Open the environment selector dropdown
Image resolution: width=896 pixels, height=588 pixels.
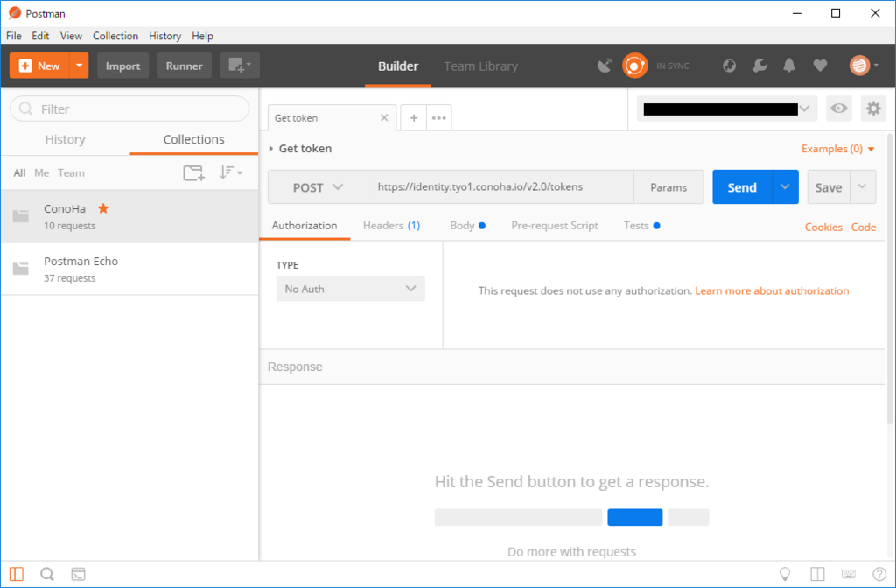pos(727,108)
